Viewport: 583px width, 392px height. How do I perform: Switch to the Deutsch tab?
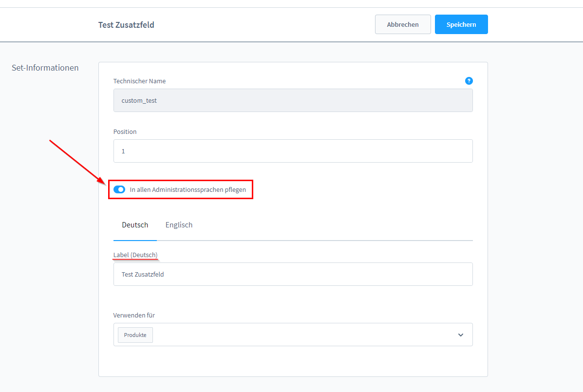click(135, 225)
